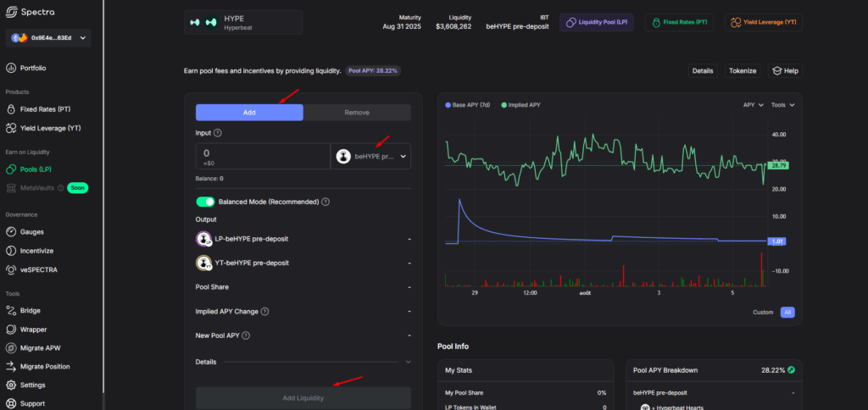Click the Balanced Mode info icon
868x410 pixels.
click(325, 202)
